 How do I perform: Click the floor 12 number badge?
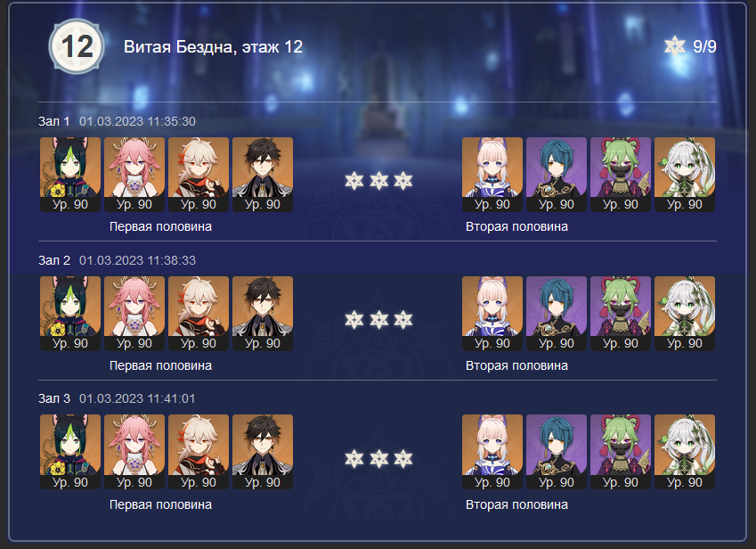tap(77, 47)
